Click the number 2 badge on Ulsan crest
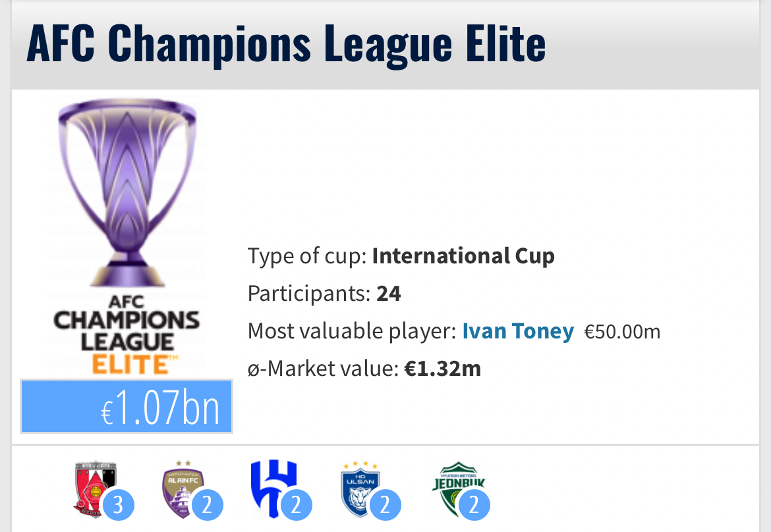This screenshot has width=771, height=532. click(385, 506)
